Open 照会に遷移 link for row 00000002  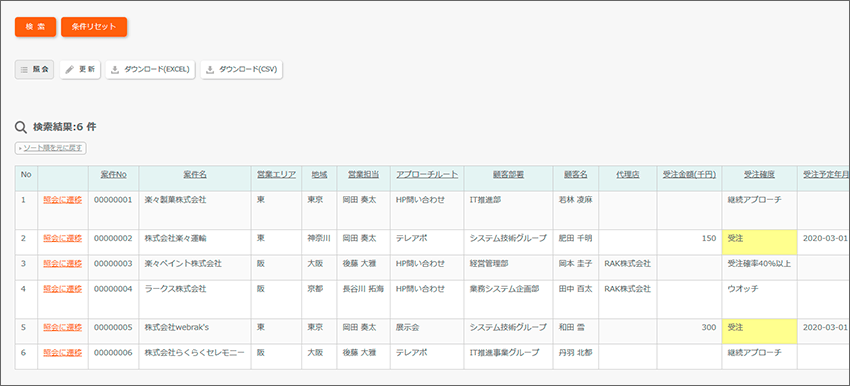pyautogui.click(x=62, y=238)
